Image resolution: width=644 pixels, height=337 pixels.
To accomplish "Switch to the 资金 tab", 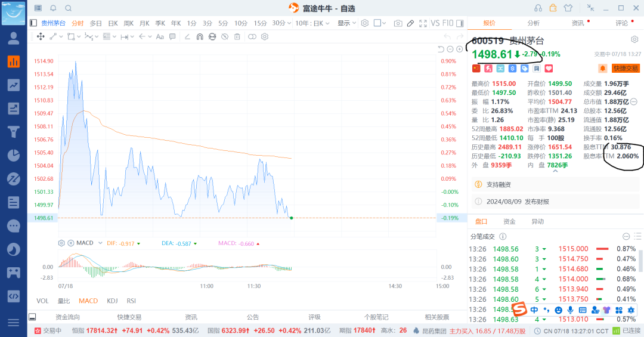I will pyautogui.click(x=509, y=221).
